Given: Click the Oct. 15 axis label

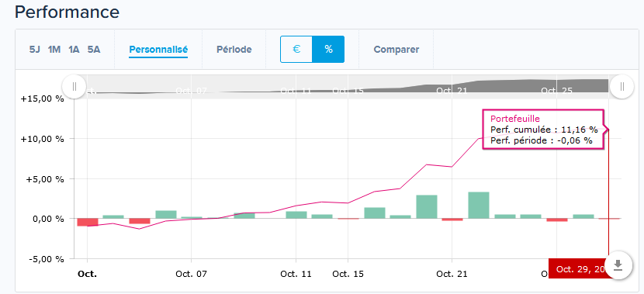Looking at the screenshot, I should [348, 274].
